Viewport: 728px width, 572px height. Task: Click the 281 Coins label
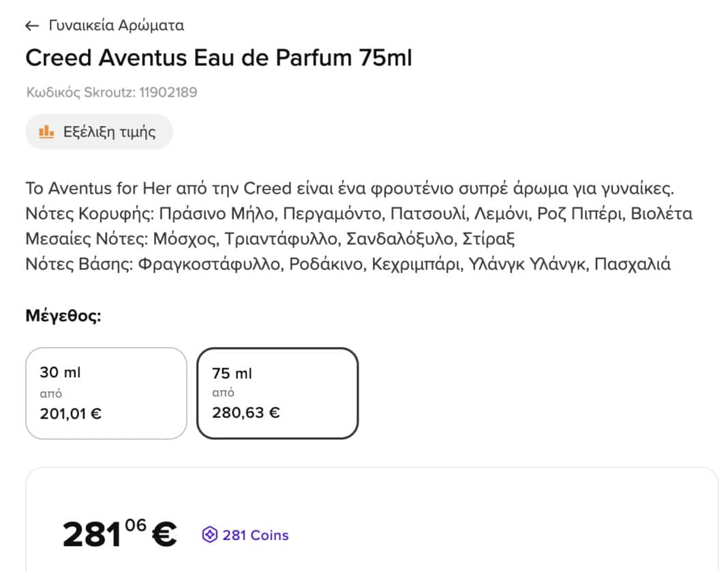tap(256, 535)
